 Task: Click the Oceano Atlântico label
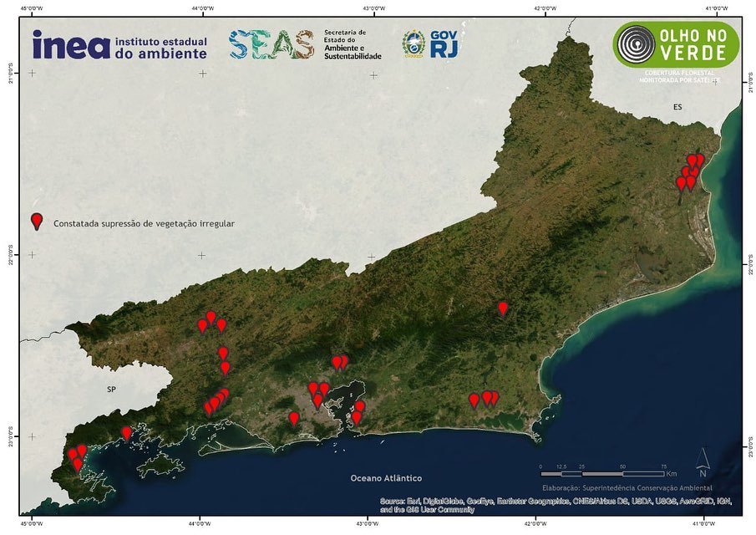point(386,478)
